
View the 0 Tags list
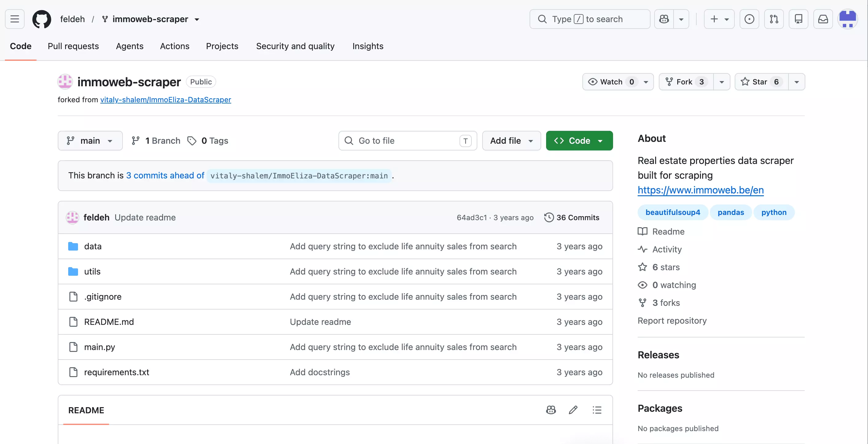208,140
